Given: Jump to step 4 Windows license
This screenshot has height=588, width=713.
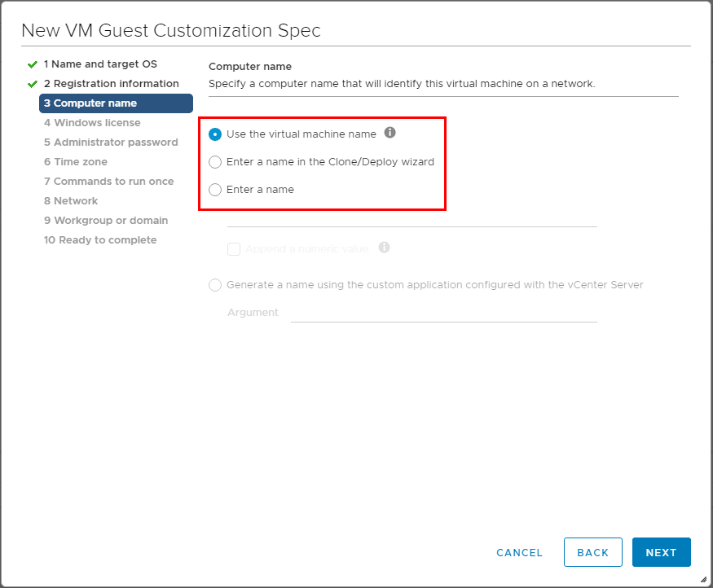Looking at the screenshot, I should (x=92, y=123).
